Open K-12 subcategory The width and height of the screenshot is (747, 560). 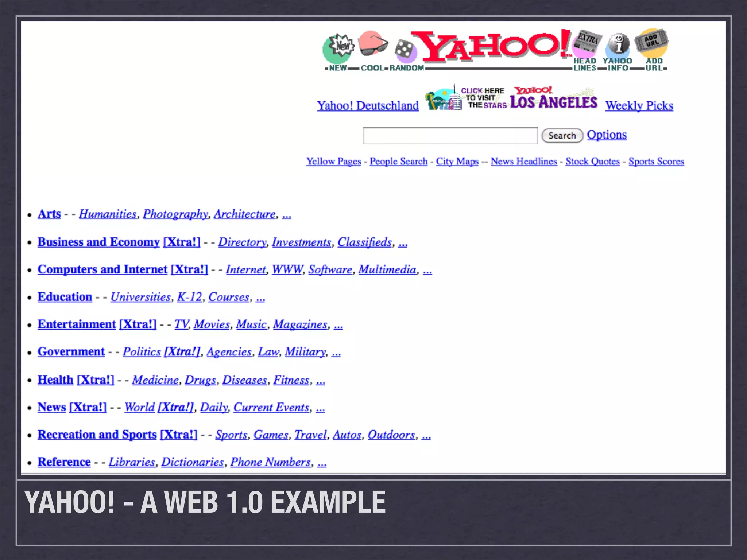[189, 297]
